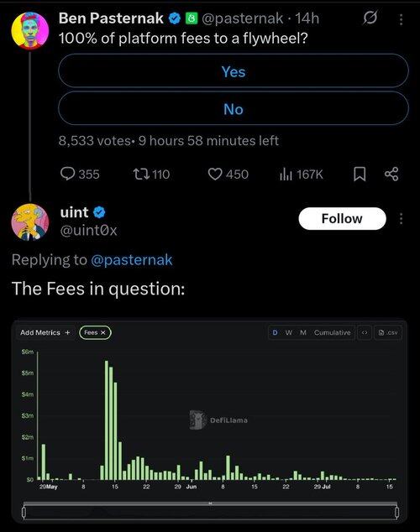Enable Cumulative chart mode

click(332, 332)
